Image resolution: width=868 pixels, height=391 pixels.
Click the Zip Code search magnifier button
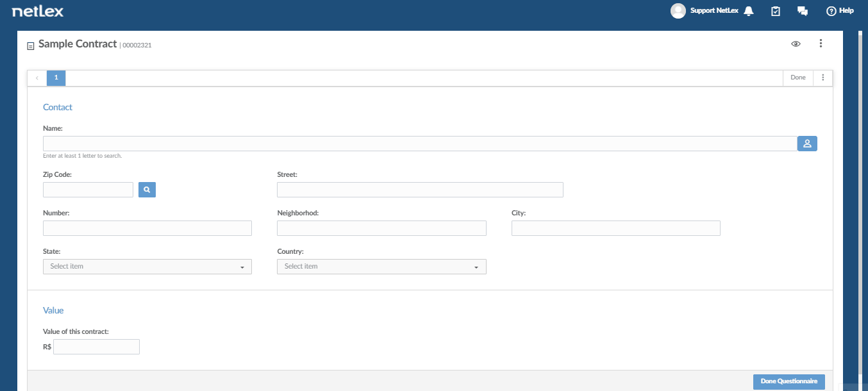[147, 190]
